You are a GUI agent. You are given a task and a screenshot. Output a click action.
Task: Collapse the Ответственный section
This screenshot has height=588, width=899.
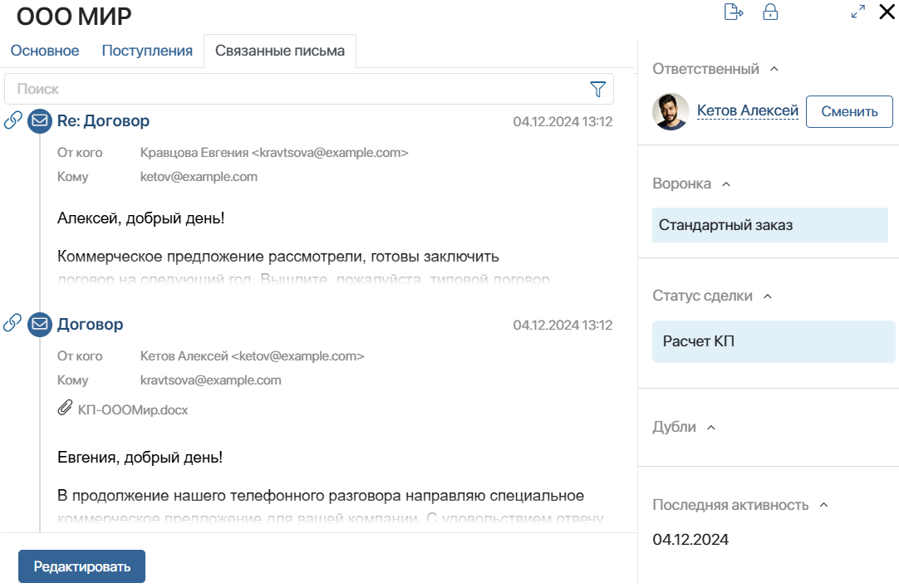point(774,69)
